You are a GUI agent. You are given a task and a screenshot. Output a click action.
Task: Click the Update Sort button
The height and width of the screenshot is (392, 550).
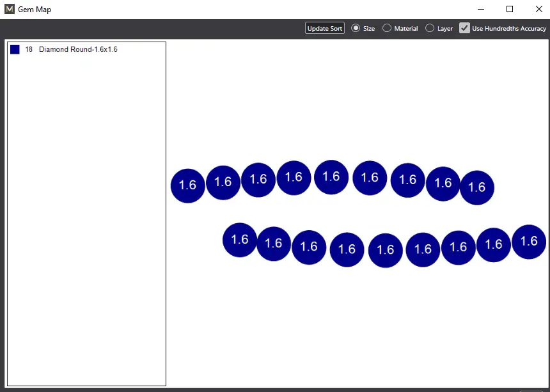[x=324, y=28]
